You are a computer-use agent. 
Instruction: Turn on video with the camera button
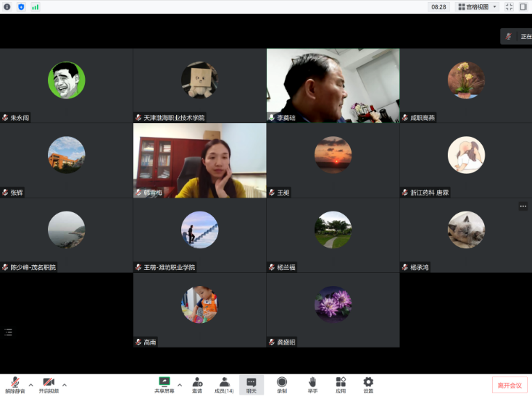pos(49,383)
